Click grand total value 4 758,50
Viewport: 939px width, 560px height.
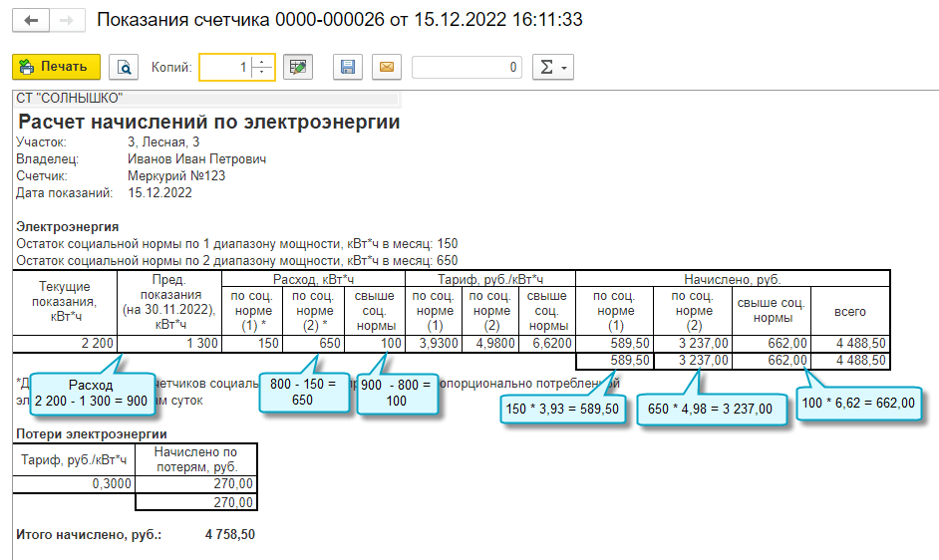tap(230, 534)
